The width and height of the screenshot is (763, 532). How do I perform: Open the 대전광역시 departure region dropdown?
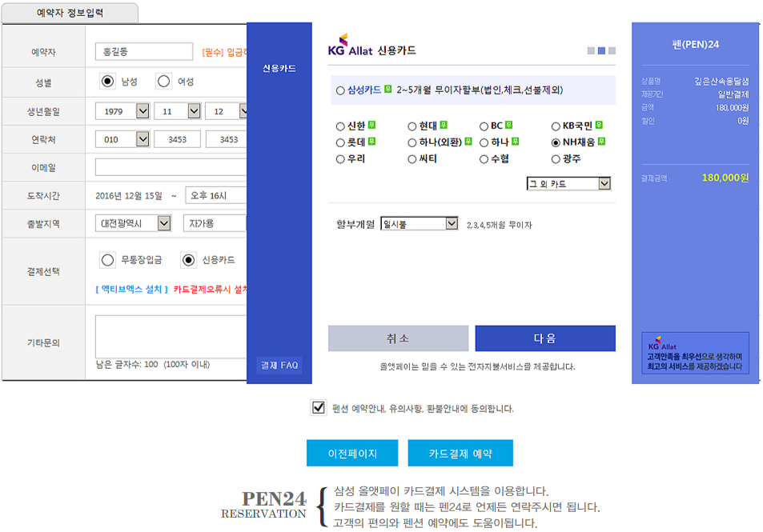coord(133,224)
